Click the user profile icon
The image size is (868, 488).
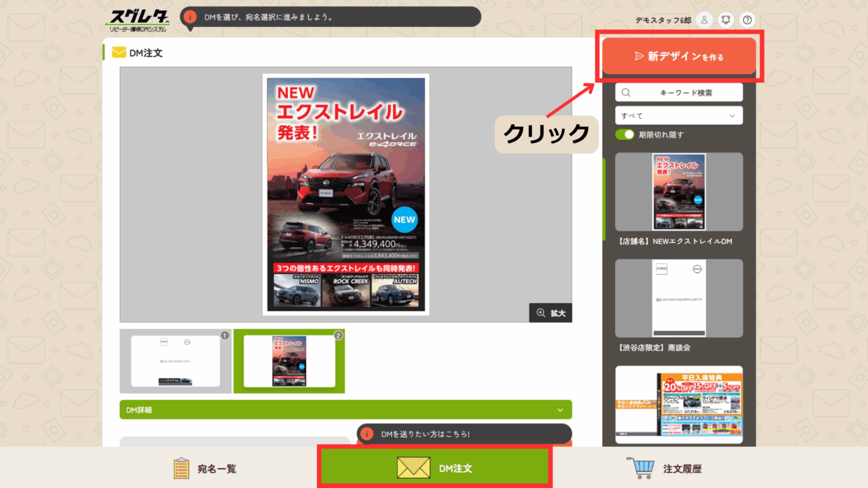[704, 20]
